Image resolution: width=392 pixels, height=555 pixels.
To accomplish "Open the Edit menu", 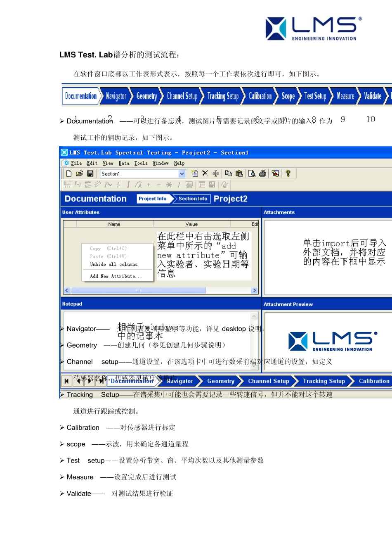I will pyautogui.click(x=92, y=163).
